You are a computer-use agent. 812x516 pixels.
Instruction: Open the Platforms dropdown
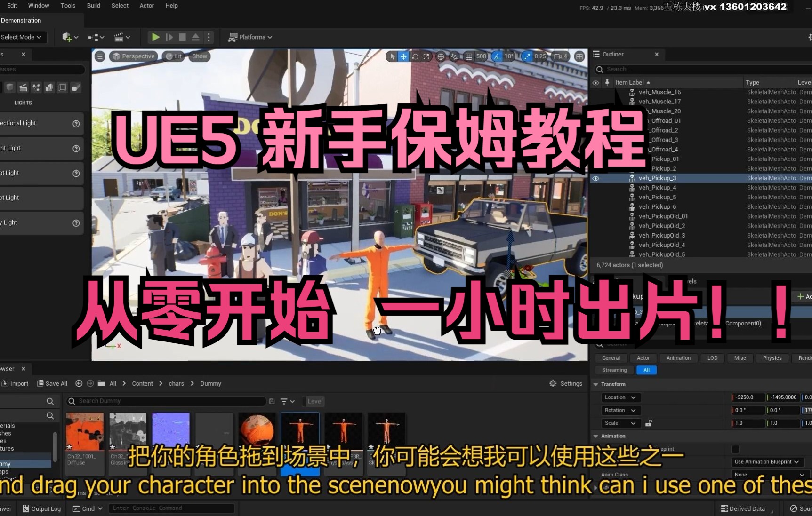250,37
